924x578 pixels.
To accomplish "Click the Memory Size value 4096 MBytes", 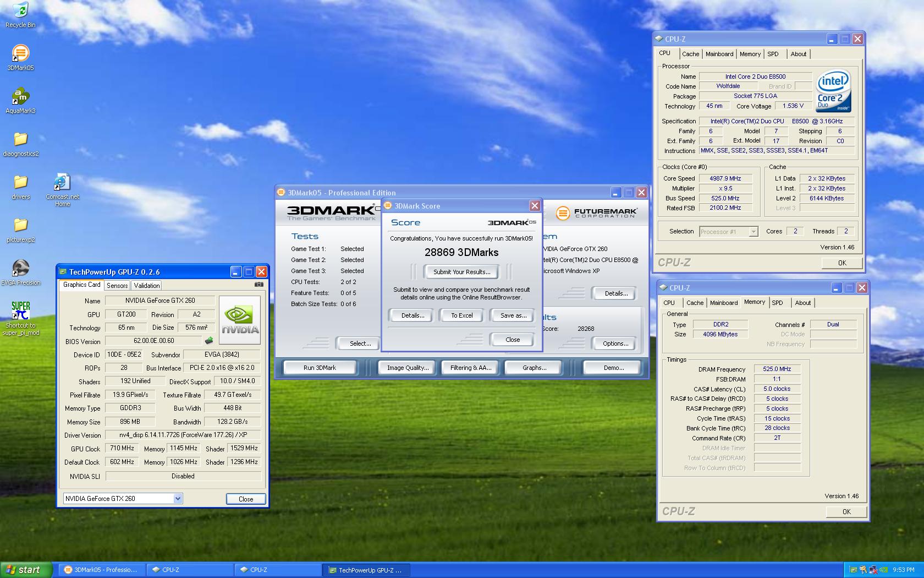I will tap(720, 334).
